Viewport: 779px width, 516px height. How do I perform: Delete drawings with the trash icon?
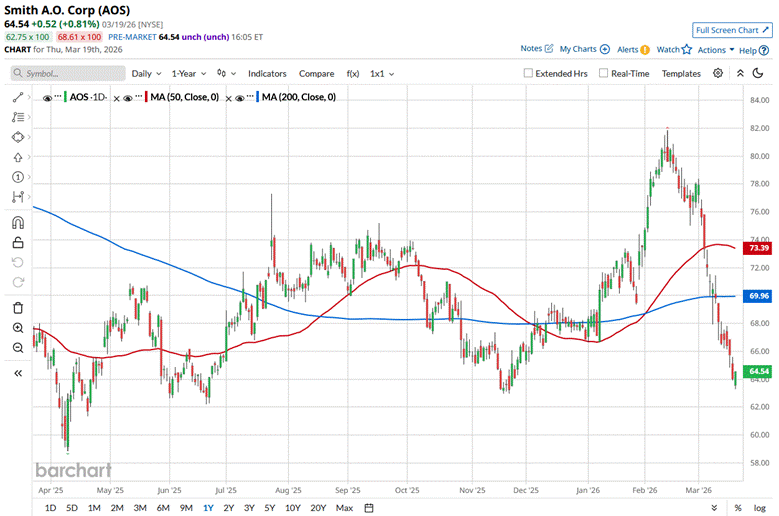point(18,308)
